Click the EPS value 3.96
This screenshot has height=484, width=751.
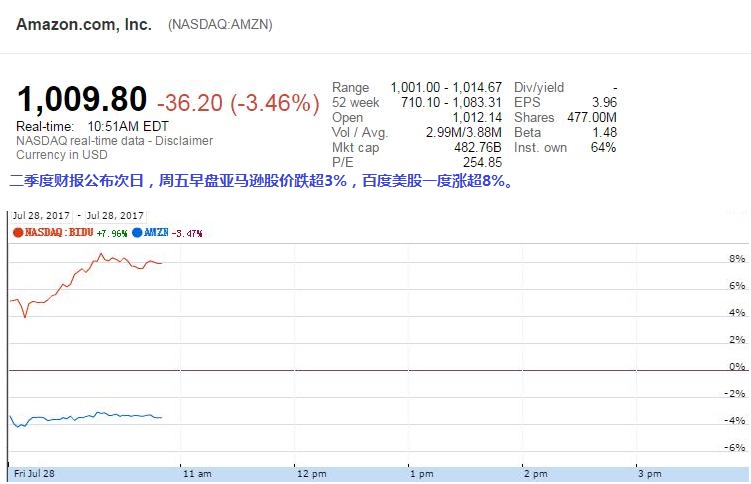point(604,102)
